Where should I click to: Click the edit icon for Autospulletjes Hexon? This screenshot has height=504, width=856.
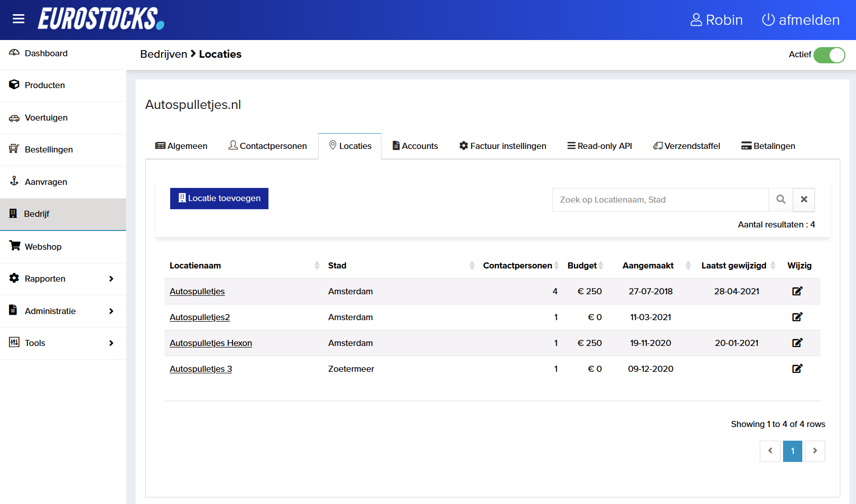coord(797,343)
